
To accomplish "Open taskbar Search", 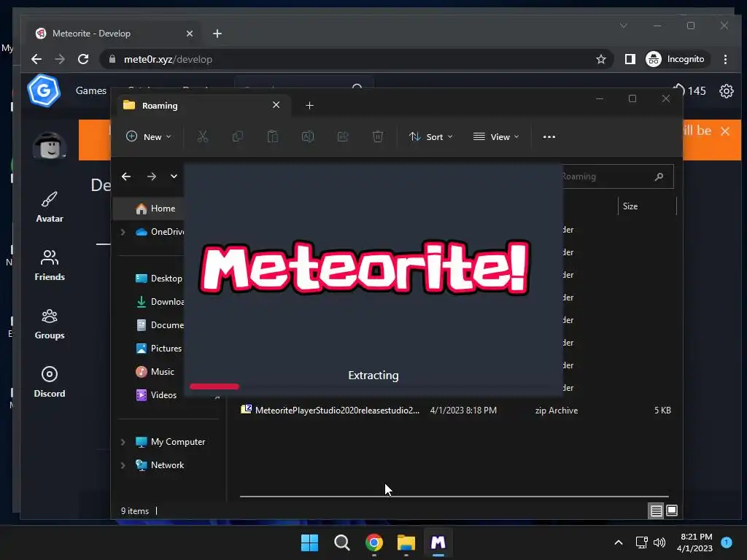I will [341, 542].
